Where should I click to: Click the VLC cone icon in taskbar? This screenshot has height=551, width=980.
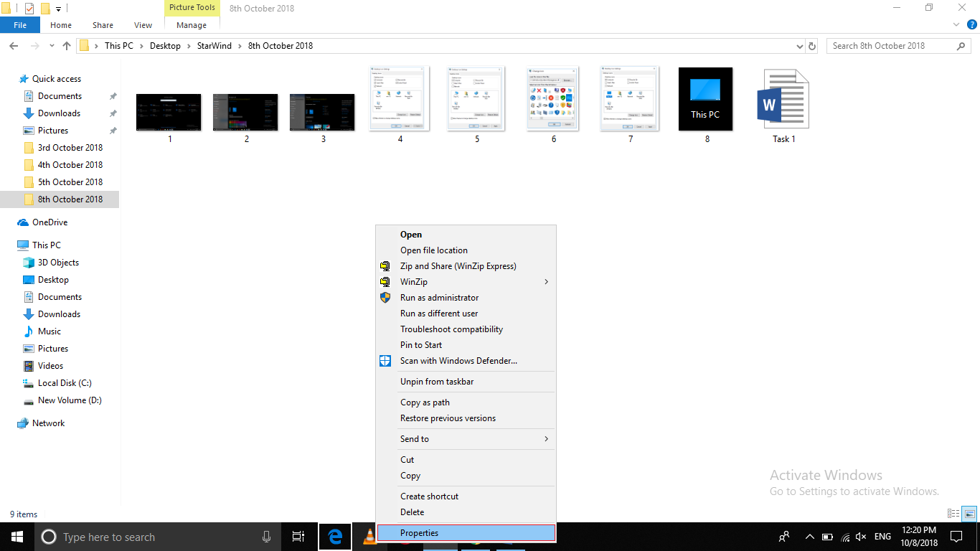coord(369,536)
